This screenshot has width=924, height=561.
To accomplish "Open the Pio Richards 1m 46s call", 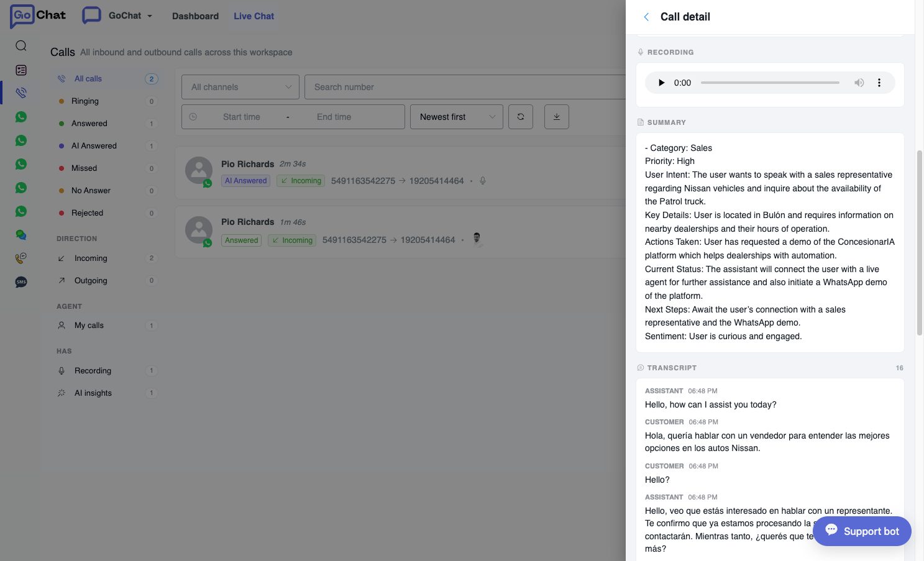I will coord(400,231).
